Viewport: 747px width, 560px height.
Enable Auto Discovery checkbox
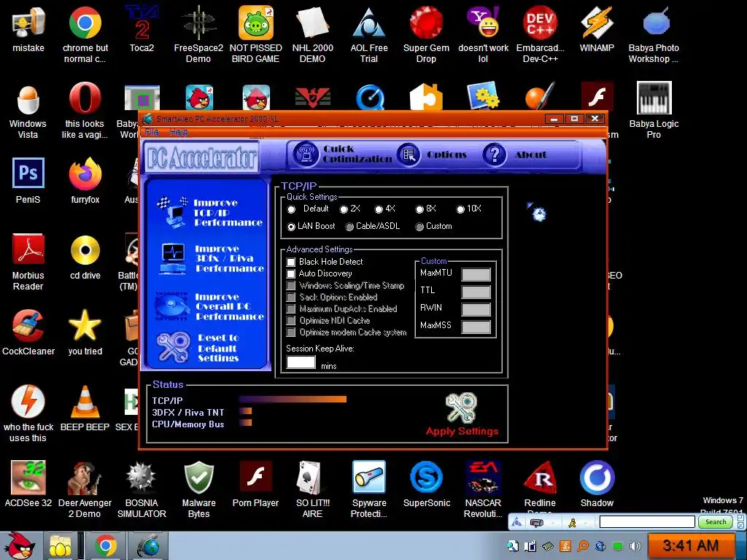(290, 273)
